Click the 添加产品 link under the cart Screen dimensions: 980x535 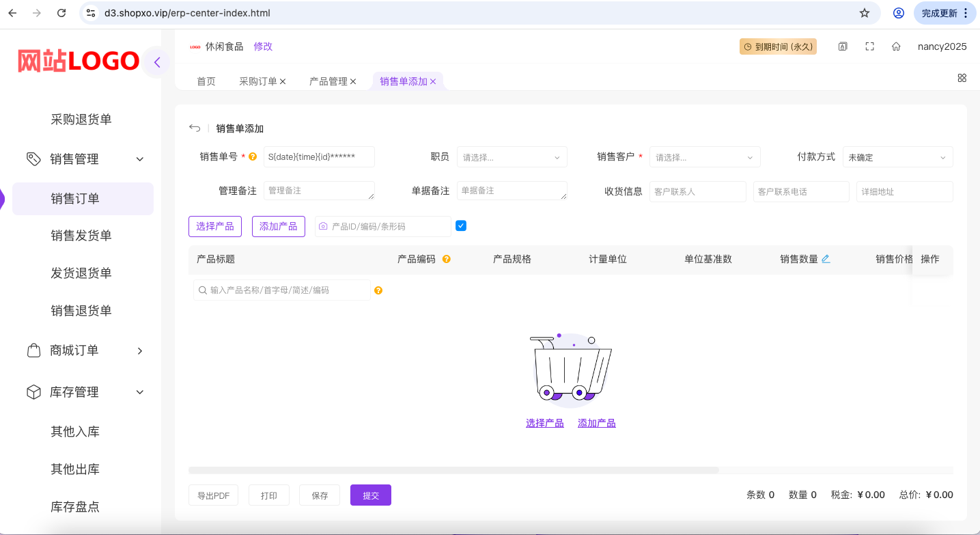[597, 424]
